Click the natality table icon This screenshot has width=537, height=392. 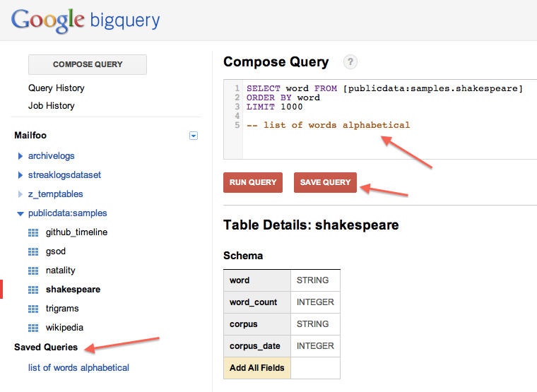33,271
